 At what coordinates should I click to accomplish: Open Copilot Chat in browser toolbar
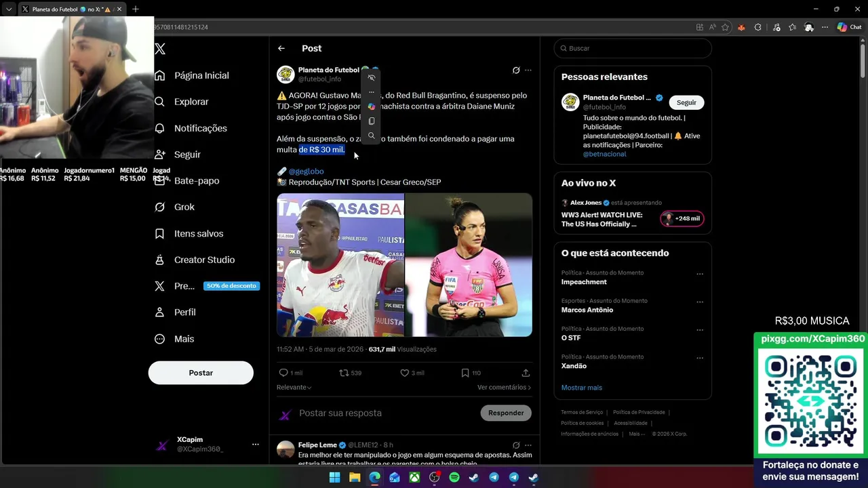[x=849, y=27]
